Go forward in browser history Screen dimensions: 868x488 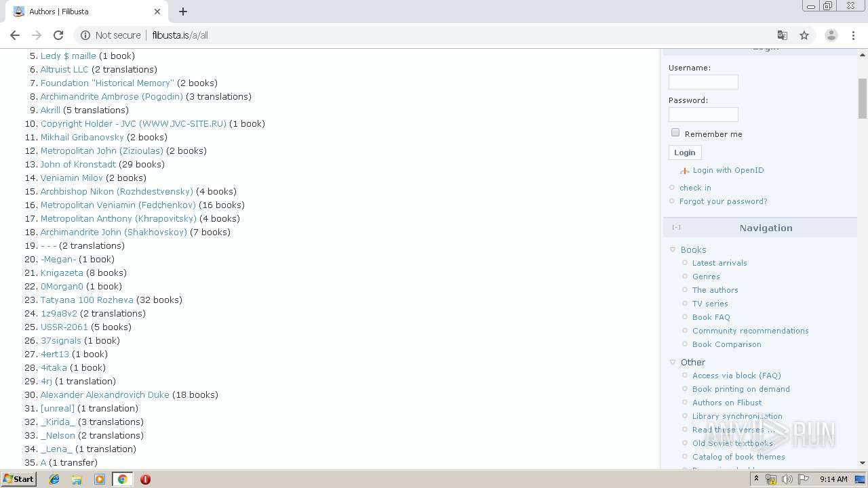(x=37, y=35)
